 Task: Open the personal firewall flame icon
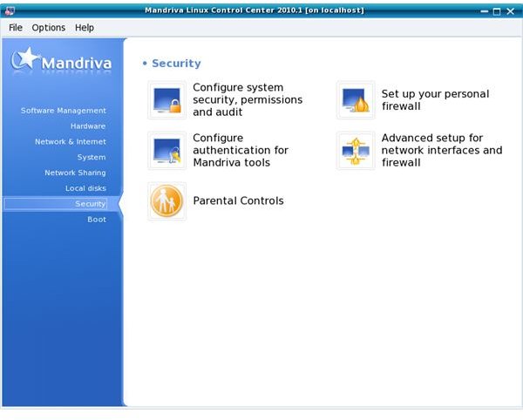click(x=356, y=100)
